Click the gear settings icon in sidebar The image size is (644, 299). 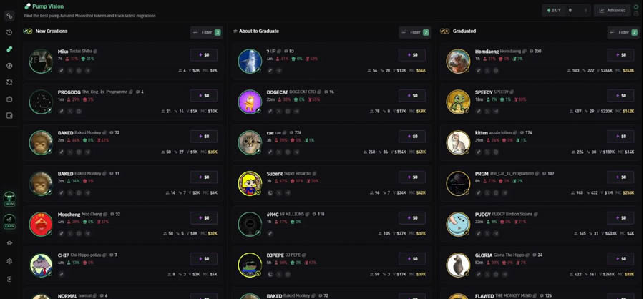pyautogui.click(x=9, y=261)
